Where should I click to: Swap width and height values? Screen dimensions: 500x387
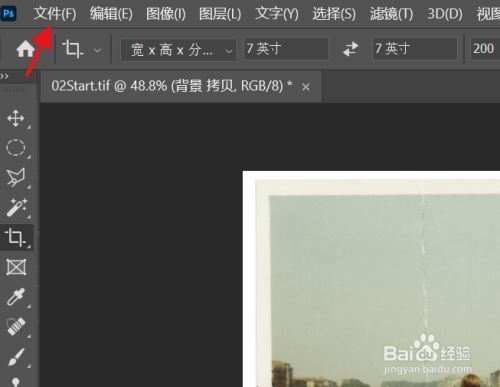tap(350, 49)
